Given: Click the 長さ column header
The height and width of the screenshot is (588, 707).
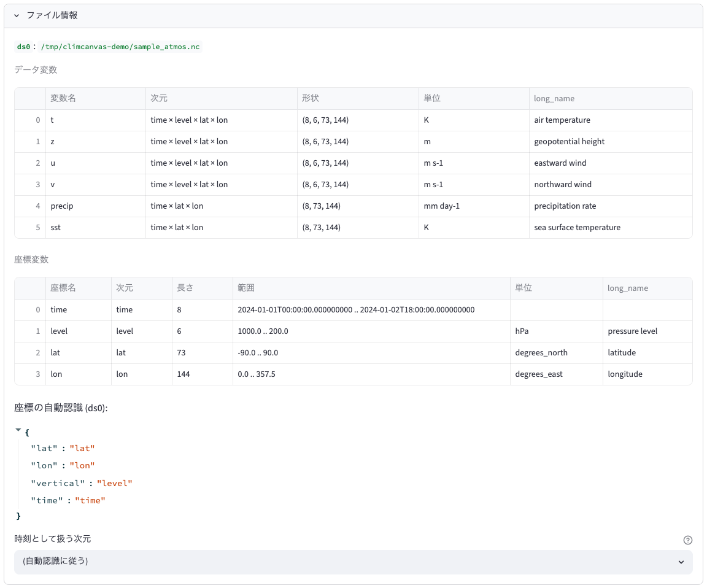Looking at the screenshot, I should (203, 288).
